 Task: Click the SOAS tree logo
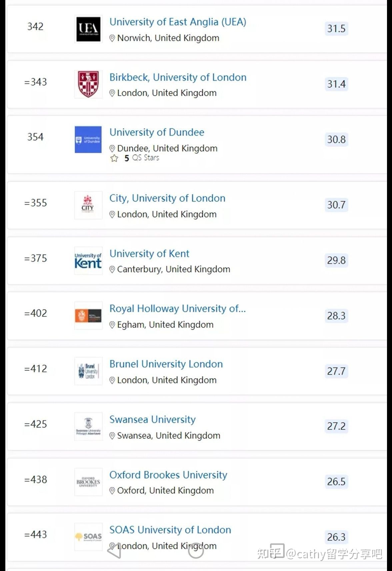[88, 537]
